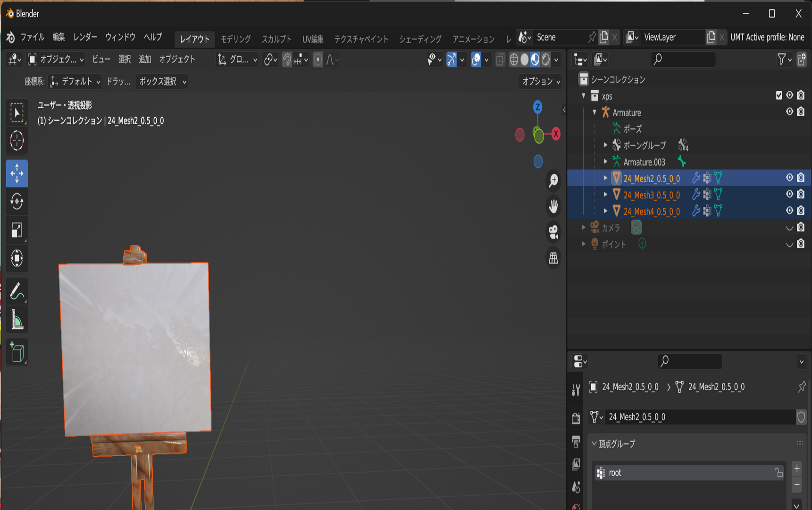Switch to the モデリング workspace tab

tap(235, 39)
